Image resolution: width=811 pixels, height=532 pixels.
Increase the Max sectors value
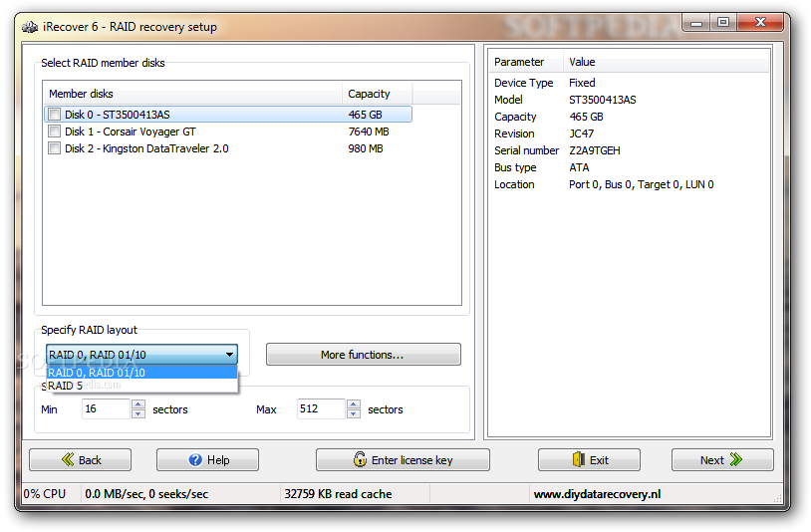(x=354, y=404)
